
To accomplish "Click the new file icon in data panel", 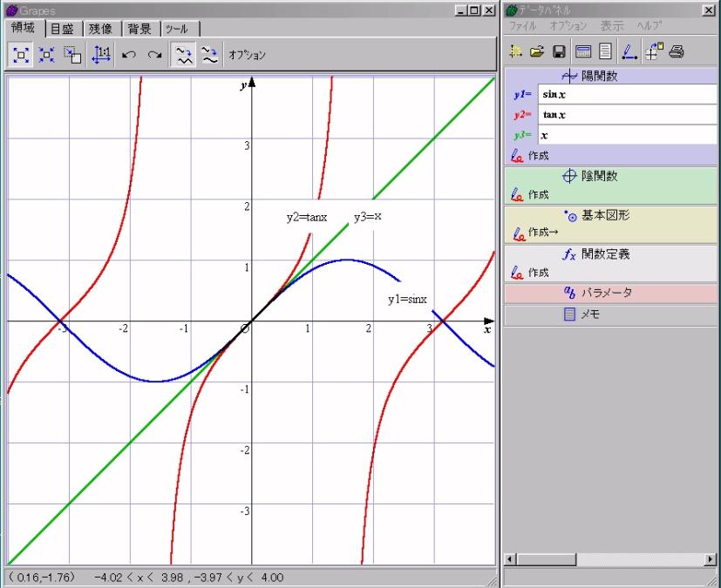I will click(516, 51).
